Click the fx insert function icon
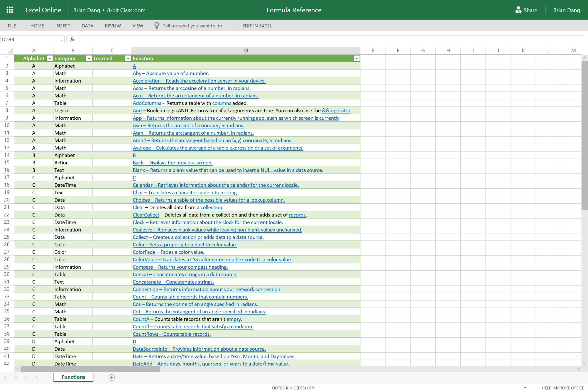The width and height of the screenshot is (588, 392). pos(72,39)
